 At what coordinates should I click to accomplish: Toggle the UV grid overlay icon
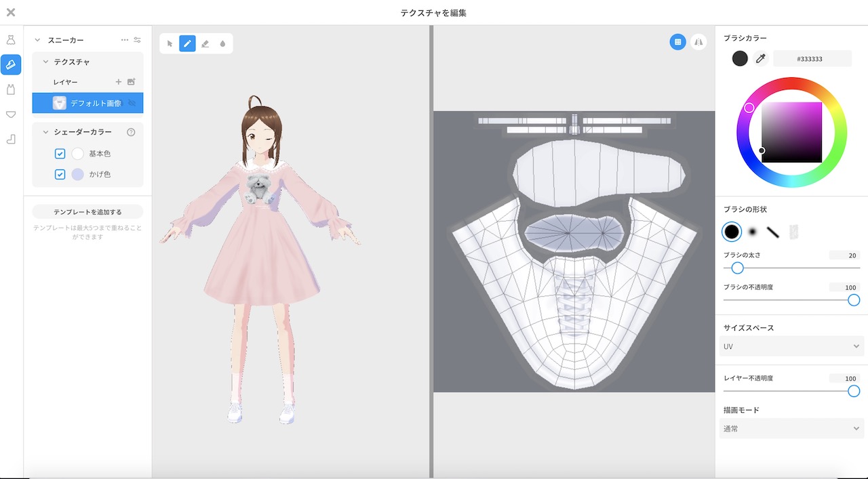click(x=677, y=41)
